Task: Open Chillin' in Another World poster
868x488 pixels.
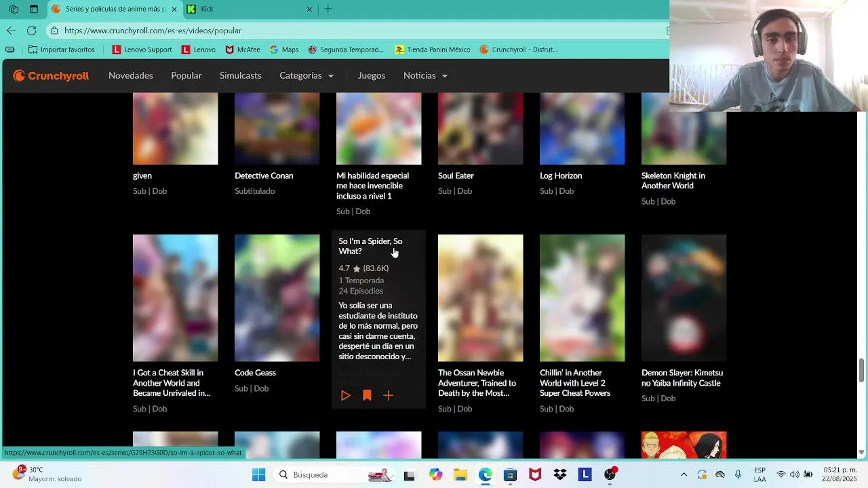Action: tap(582, 298)
